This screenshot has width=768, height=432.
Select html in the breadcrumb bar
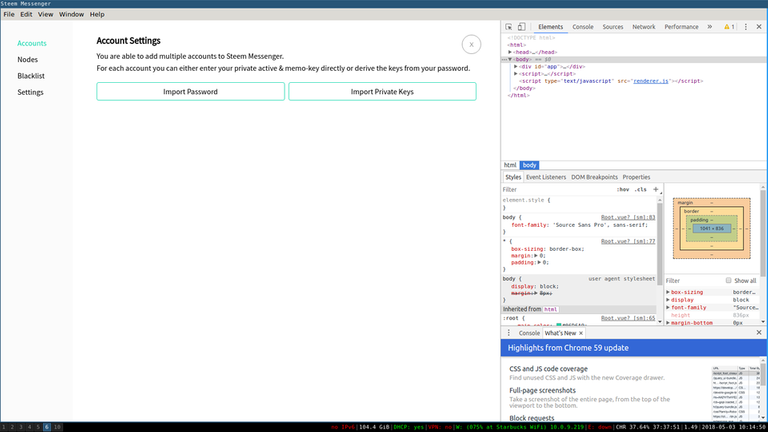(x=510, y=165)
